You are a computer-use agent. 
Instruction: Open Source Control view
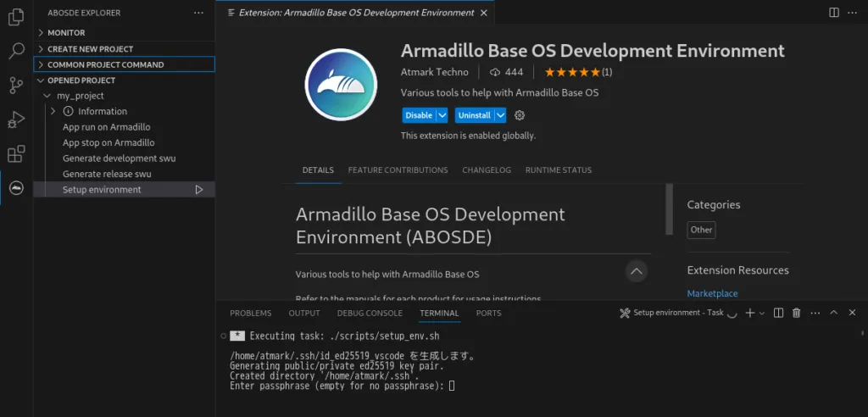click(16, 85)
